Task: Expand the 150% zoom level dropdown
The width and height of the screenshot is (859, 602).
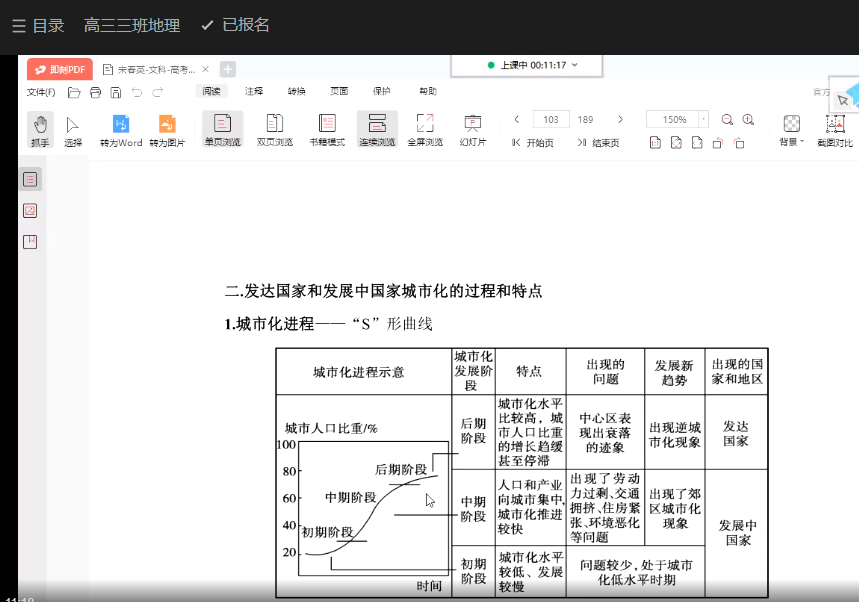Action: [703, 119]
